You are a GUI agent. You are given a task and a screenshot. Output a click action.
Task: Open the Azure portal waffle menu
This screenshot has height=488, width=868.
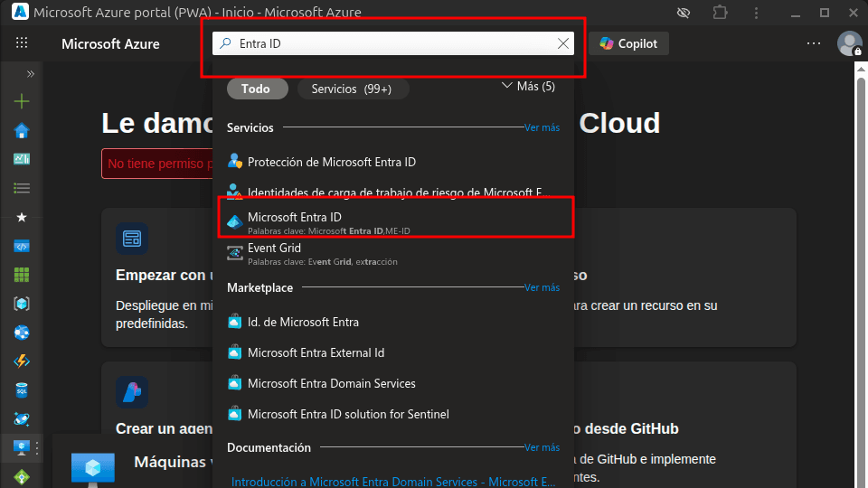coord(22,43)
